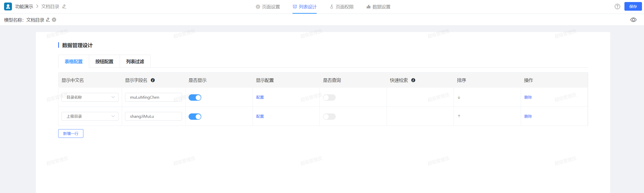
Task: Click the shangJiMuLu field name input
Action: coord(154,116)
